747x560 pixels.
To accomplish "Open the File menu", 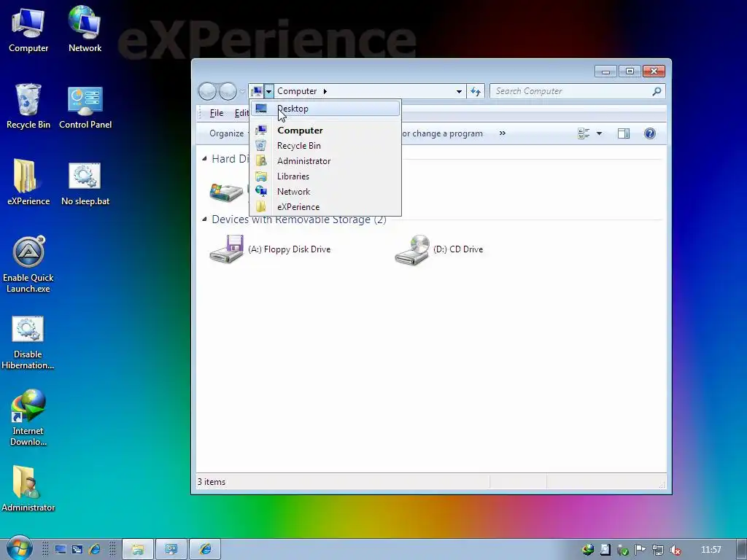I will tap(216, 113).
